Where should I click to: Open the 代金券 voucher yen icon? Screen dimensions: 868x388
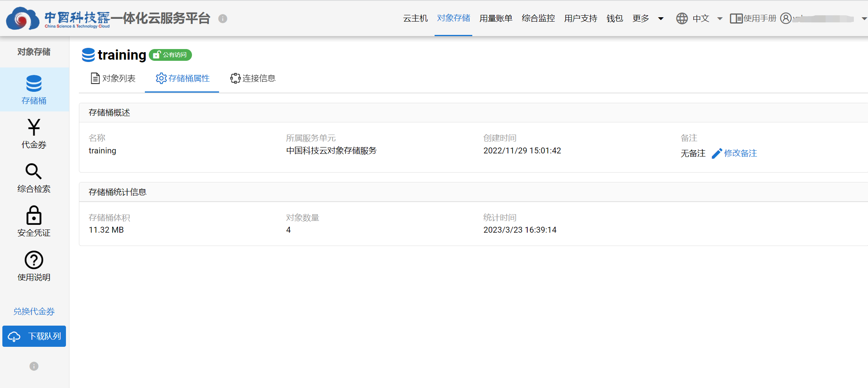tap(34, 127)
